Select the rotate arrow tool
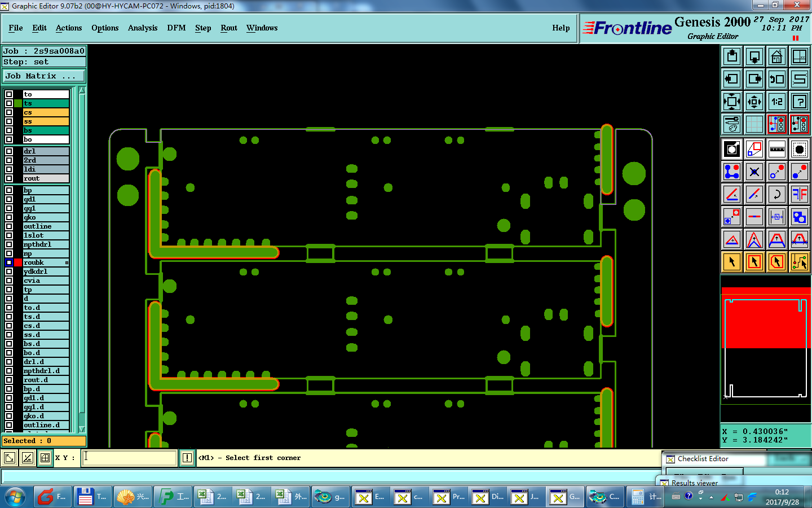Image resolution: width=812 pixels, height=508 pixels. (777, 194)
